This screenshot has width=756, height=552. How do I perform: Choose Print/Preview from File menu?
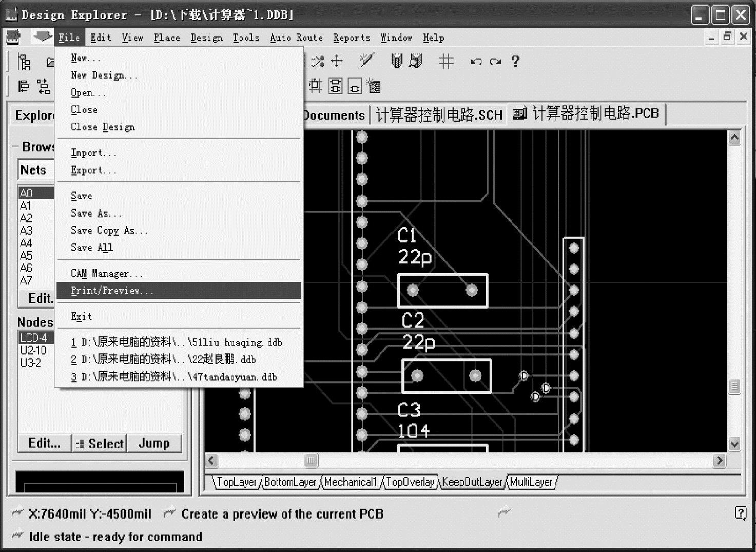pyautogui.click(x=112, y=291)
